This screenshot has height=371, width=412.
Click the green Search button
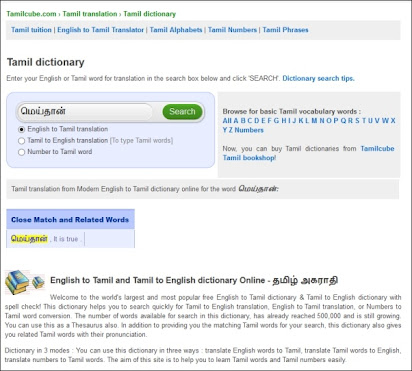pyautogui.click(x=182, y=111)
